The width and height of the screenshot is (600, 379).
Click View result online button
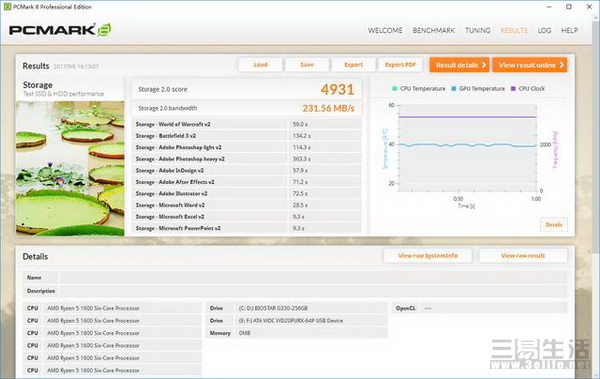click(530, 65)
